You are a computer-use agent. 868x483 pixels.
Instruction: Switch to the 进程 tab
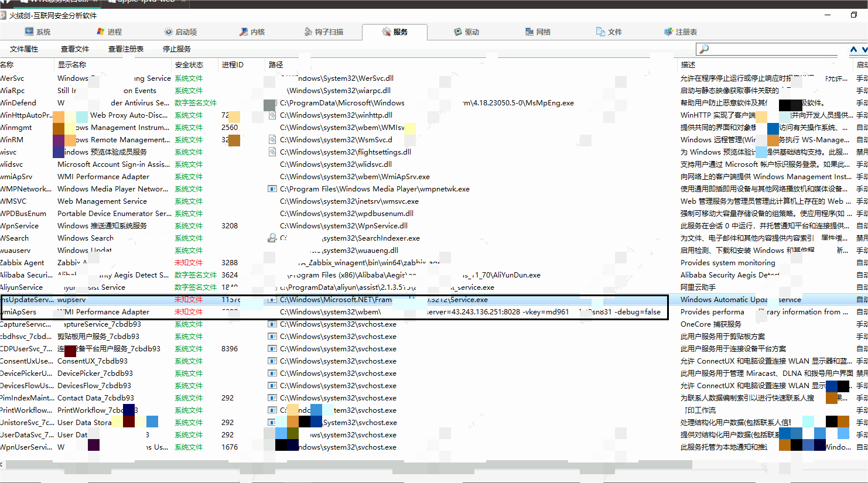click(109, 32)
